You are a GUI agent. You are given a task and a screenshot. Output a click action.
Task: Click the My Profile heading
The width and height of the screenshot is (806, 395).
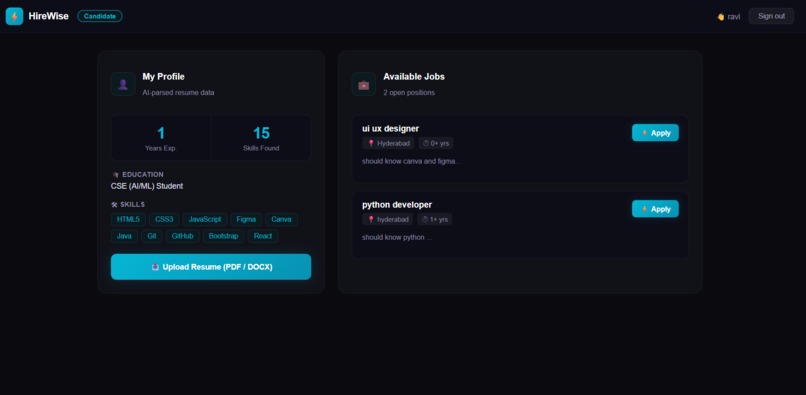163,77
